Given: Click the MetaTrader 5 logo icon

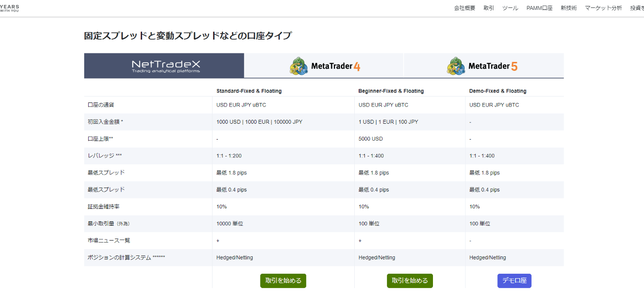Looking at the screenshot, I should [x=456, y=66].
